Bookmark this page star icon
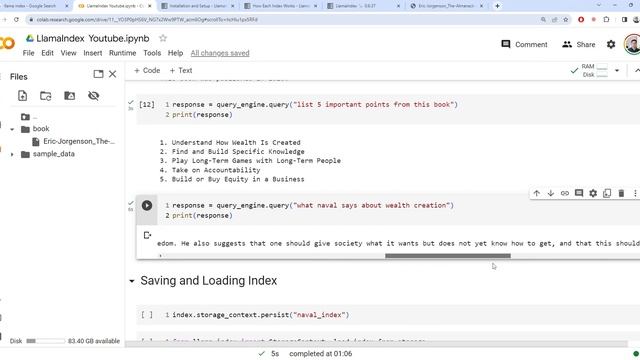Image resolution: width=640 pixels, height=360 pixels. (566, 20)
